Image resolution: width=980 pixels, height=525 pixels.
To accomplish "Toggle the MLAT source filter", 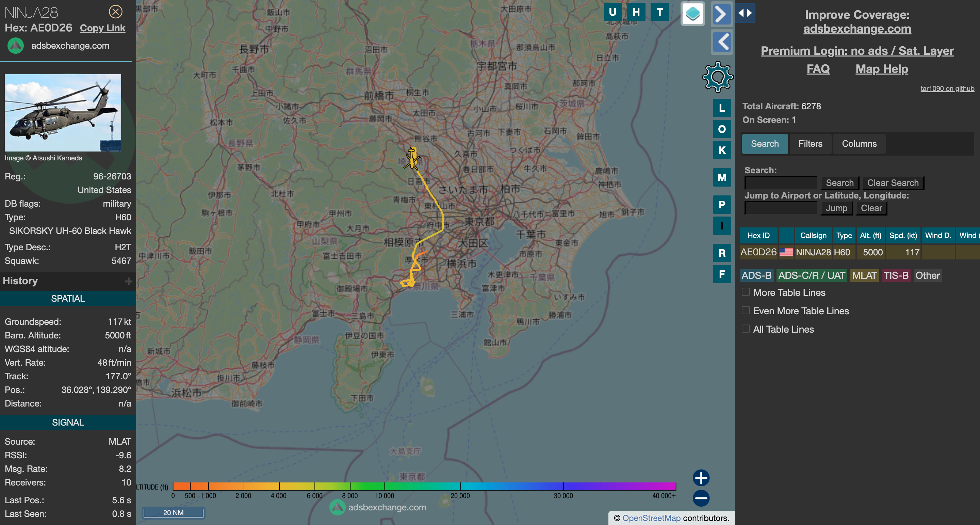I will point(864,275).
